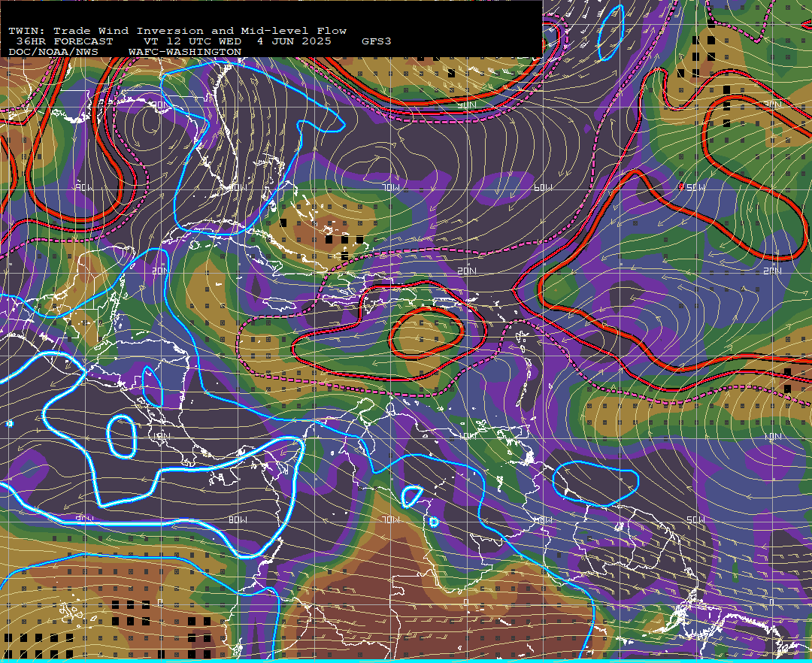Image resolution: width=812 pixels, height=663 pixels.
Task: Click the 'GFS3' model label
Action: (x=377, y=41)
